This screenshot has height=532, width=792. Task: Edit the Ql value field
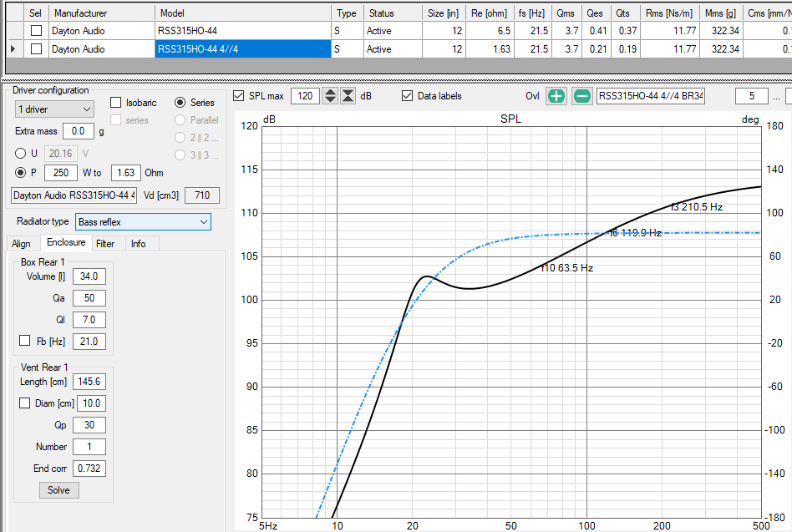(89, 320)
